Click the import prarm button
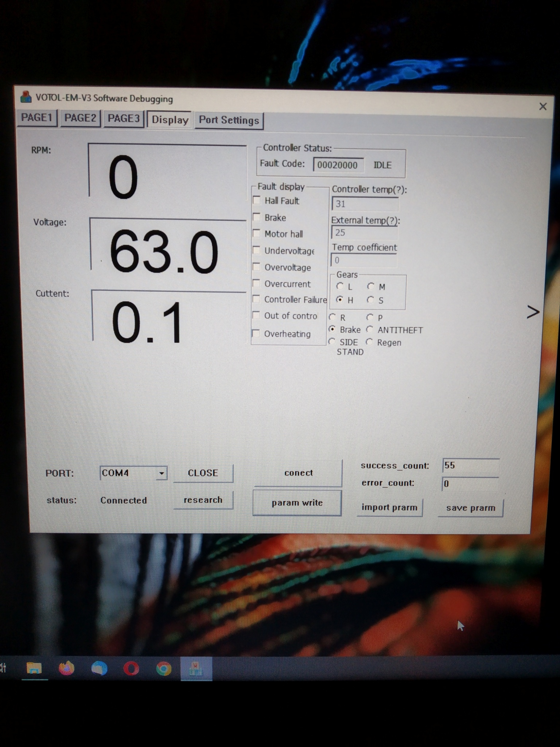The height and width of the screenshot is (747, 560). 389,507
